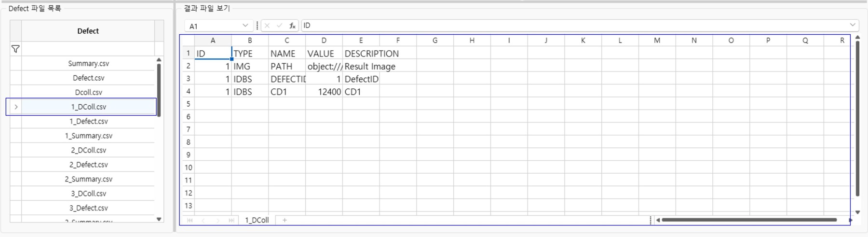This screenshot has width=868, height=237.
Task: Open 2_Defect.csv from the file list
Action: [x=88, y=165]
